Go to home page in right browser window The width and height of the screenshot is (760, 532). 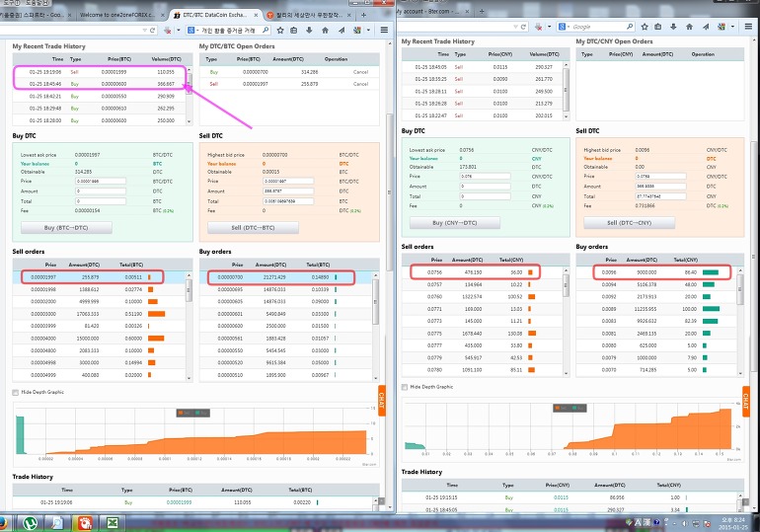[689, 27]
